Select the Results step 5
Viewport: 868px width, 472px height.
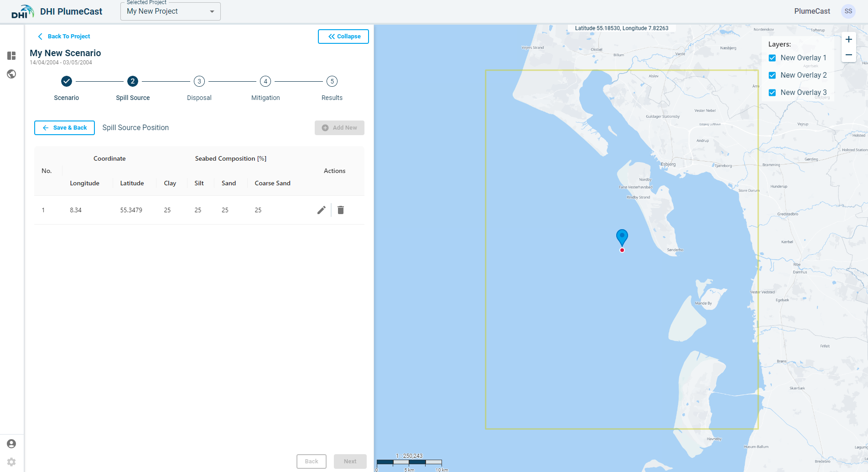coord(332,82)
